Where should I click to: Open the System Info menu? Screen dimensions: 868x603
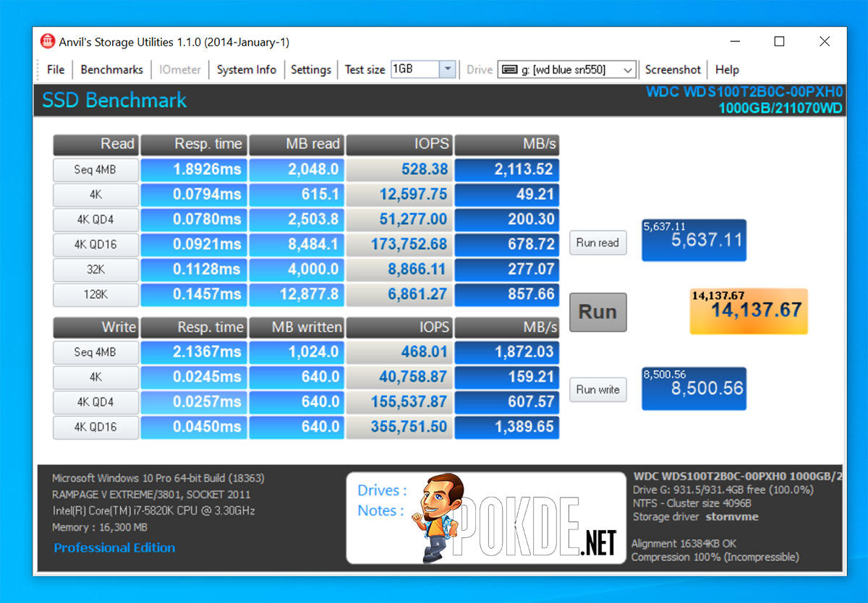coord(246,69)
